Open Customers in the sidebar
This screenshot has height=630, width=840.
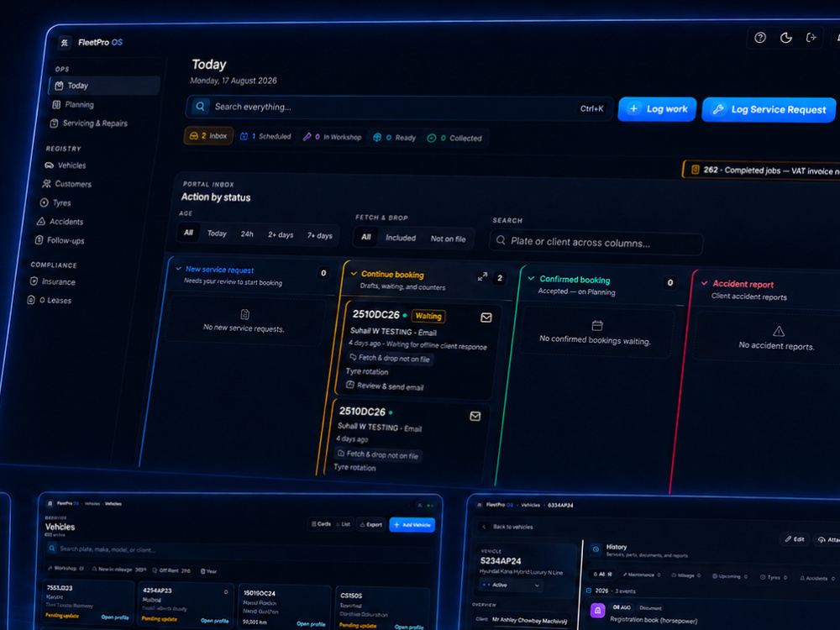pos(67,184)
